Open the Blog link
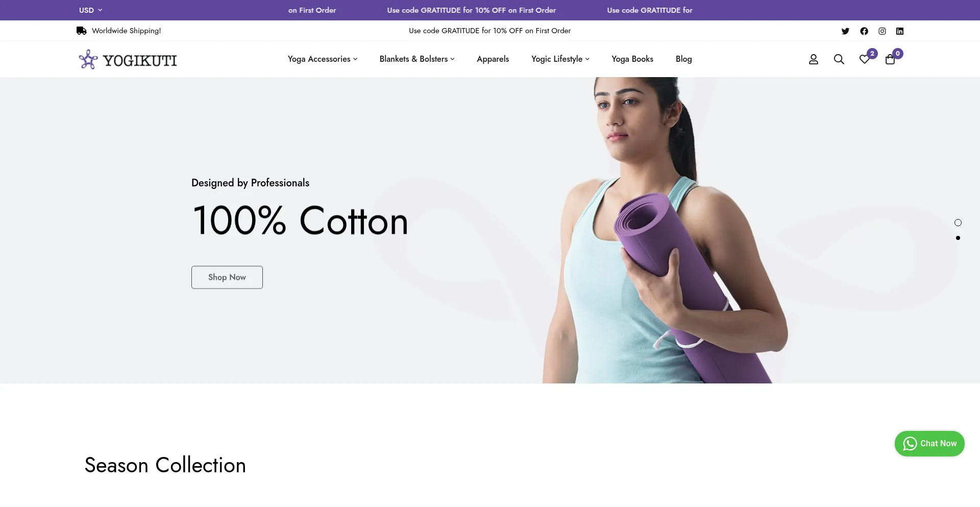 coord(683,59)
